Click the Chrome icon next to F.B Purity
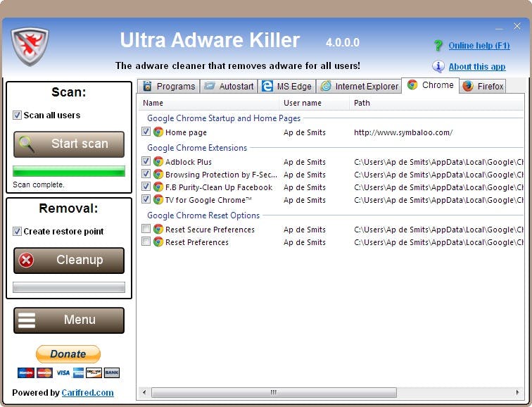This screenshot has width=532, height=407. click(158, 187)
